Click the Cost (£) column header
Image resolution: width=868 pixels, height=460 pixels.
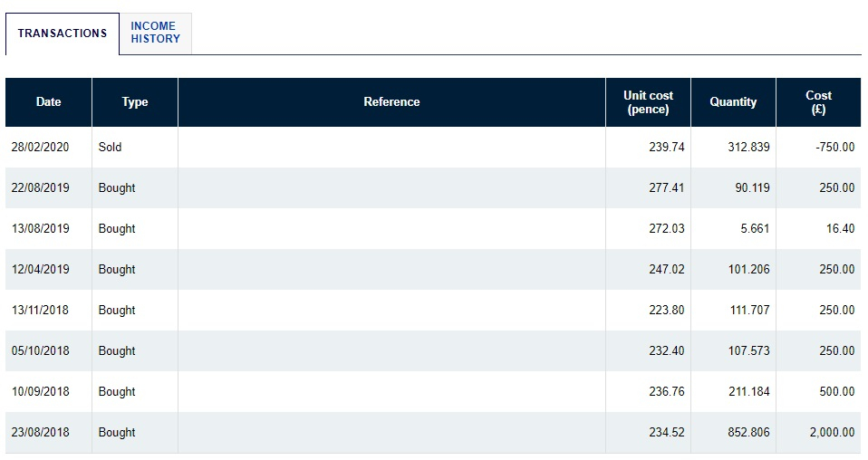819,102
